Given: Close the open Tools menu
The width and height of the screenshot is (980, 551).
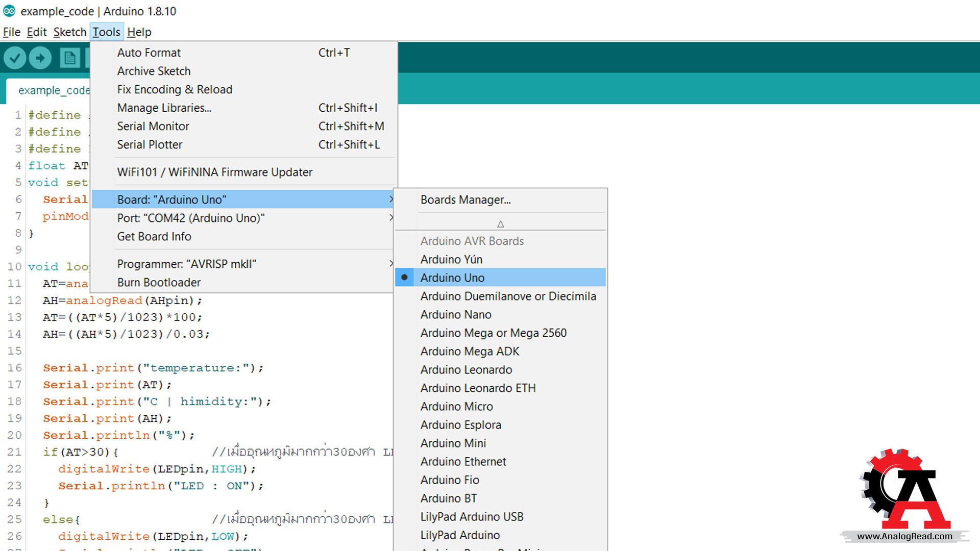Looking at the screenshot, I should tap(106, 32).
